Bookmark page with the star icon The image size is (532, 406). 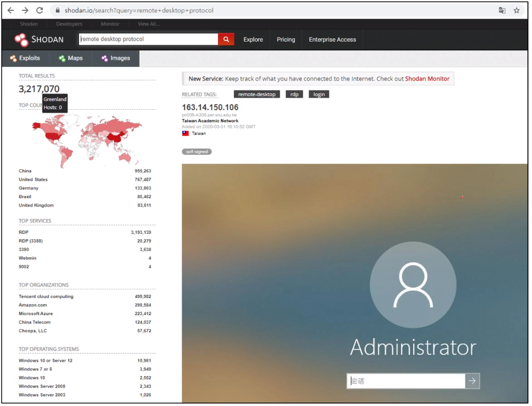[x=517, y=11]
